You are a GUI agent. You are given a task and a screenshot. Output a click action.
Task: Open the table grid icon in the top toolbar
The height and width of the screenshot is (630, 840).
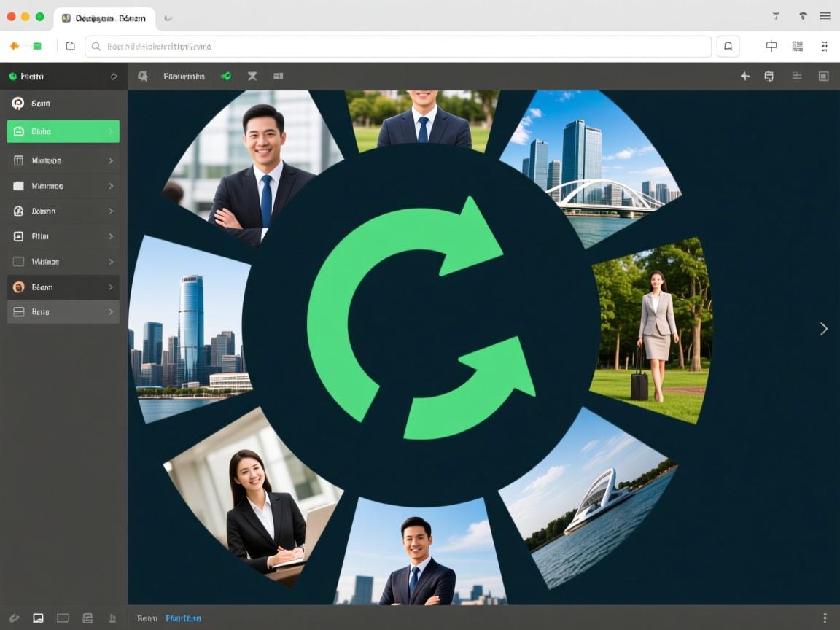tap(278, 76)
